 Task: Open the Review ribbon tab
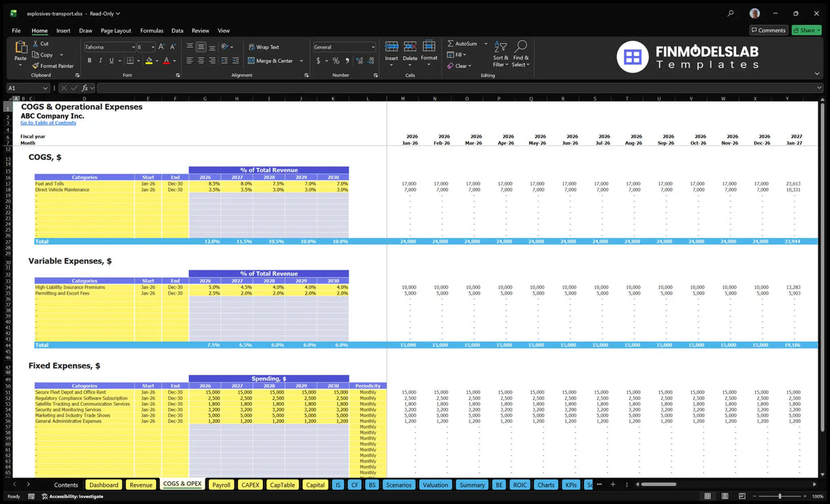201,30
